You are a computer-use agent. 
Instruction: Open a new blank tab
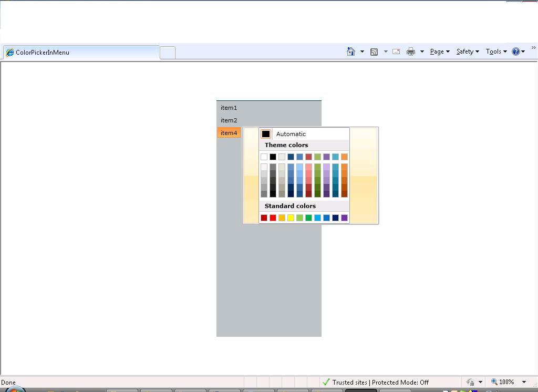click(x=168, y=53)
